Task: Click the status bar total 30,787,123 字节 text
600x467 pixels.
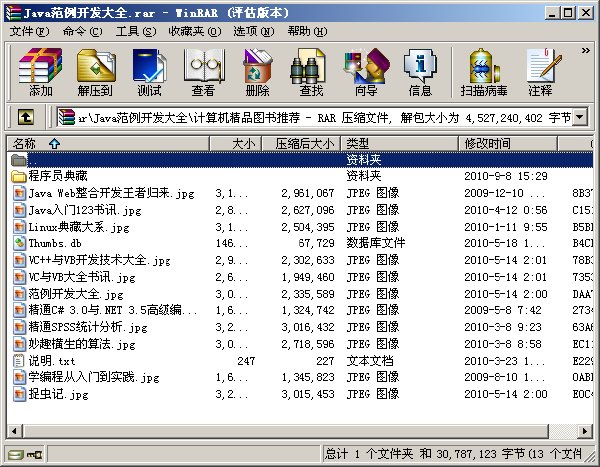Action: [480, 454]
